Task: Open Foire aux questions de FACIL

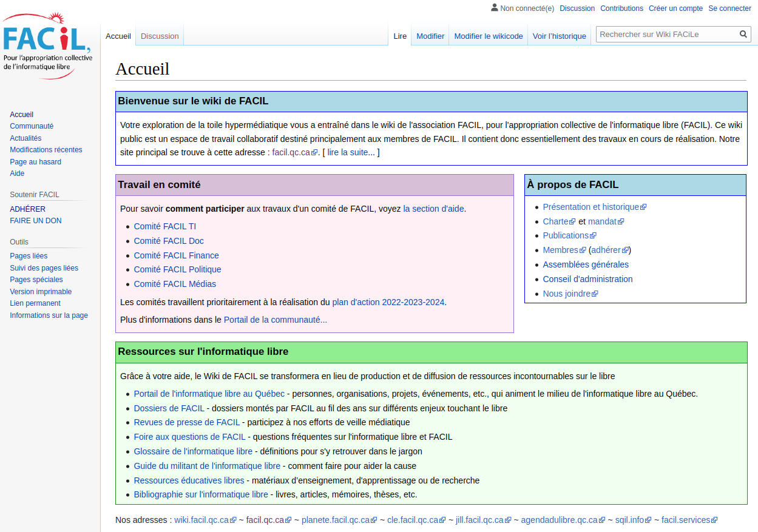Action: pos(190,437)
